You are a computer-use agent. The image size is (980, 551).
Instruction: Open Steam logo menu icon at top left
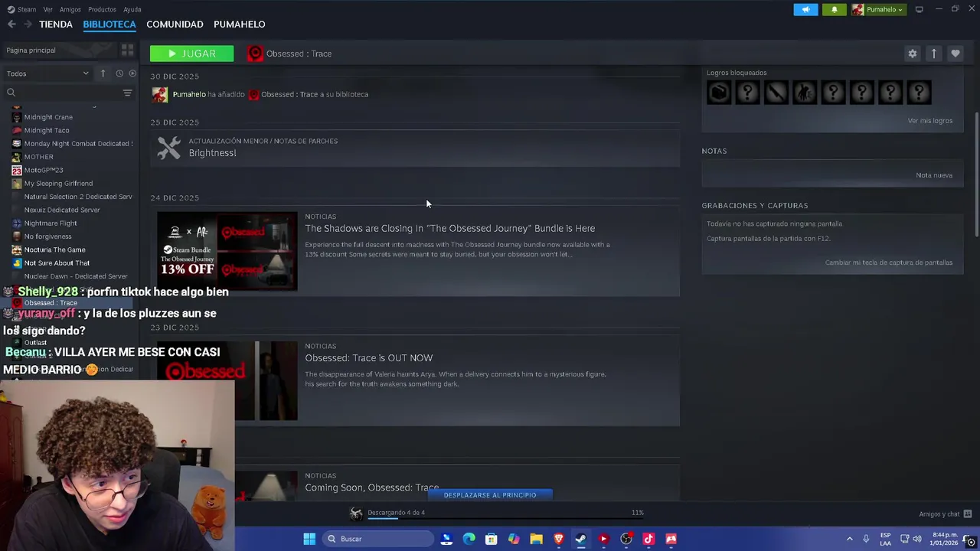click(x=11, y=9)
